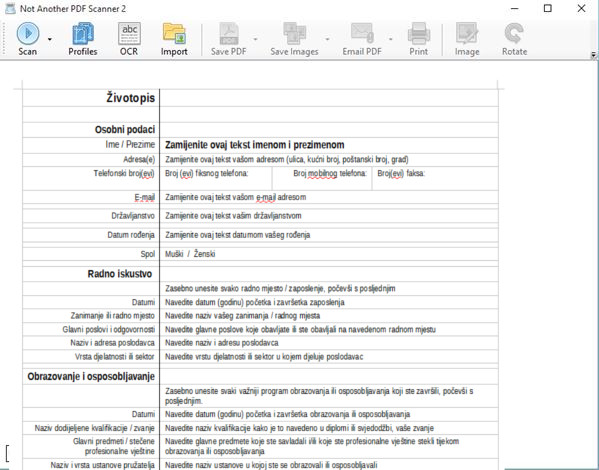Image resolution: width=599 pixels, height=470 pixels.
Task: Open the Image editing tool
Action: click(x=467, y=39)
